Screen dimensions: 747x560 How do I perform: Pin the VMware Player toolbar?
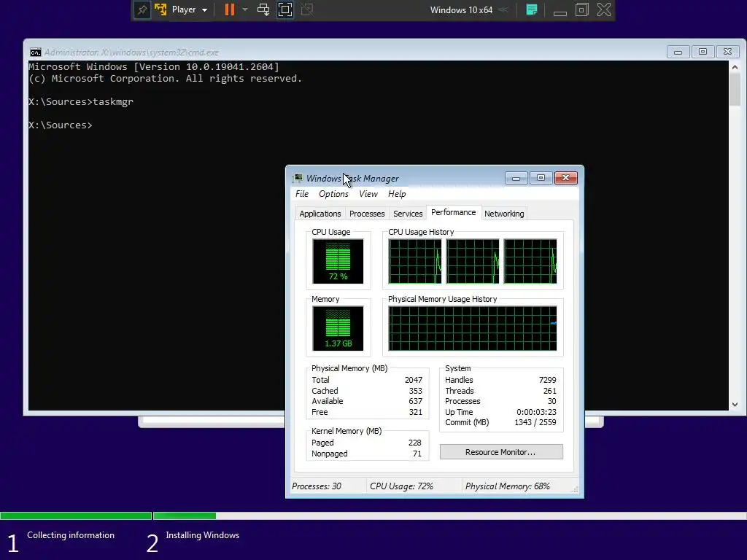pyautogui.click(x=142, y=9)
